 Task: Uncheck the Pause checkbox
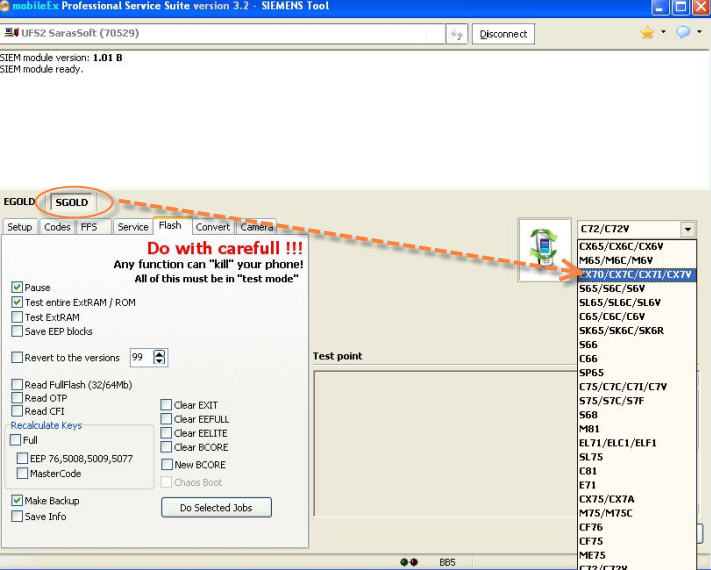(x=17, y=287)
